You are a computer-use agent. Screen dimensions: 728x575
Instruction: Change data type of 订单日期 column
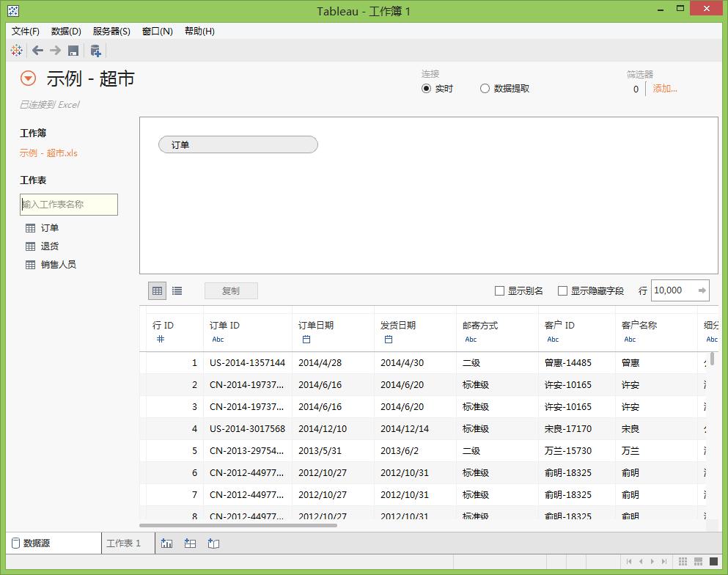coord(306,340)
